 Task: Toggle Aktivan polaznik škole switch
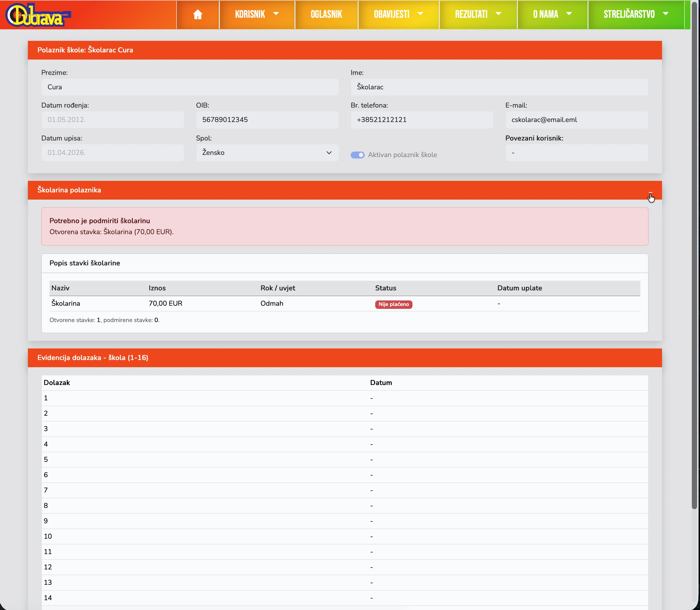[x=357, y=155]
